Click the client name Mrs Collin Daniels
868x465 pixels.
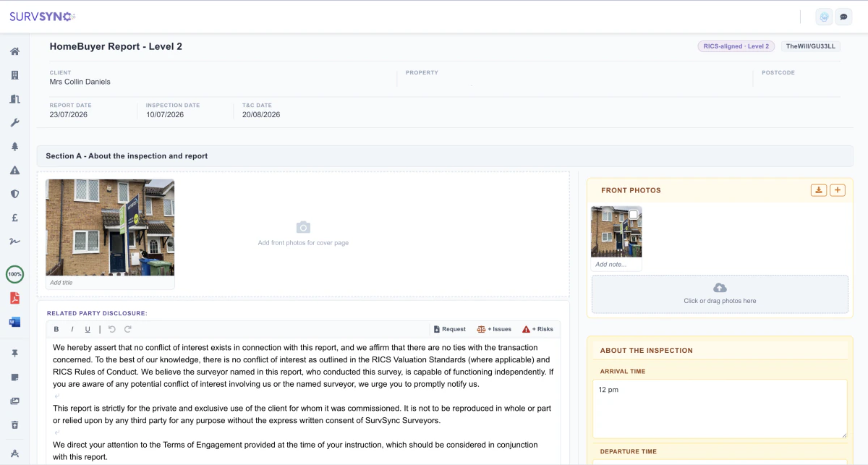pyautogui.click(x=80, y=82)
